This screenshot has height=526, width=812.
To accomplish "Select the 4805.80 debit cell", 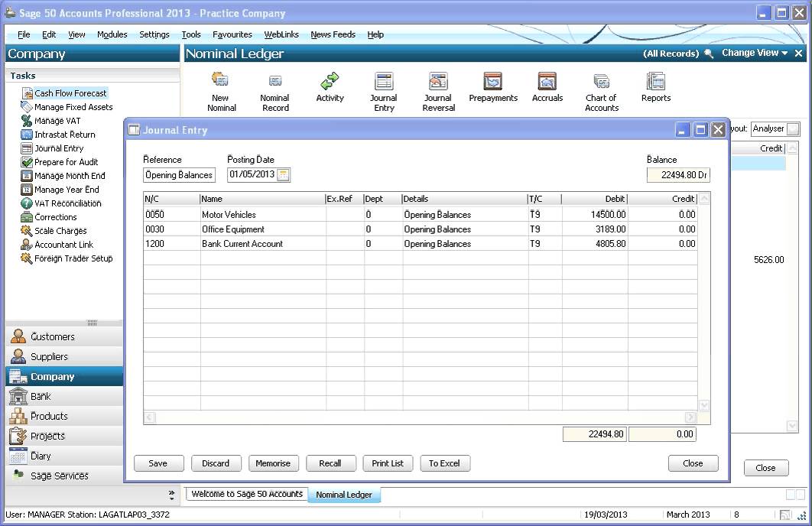I will click(595, 243).
